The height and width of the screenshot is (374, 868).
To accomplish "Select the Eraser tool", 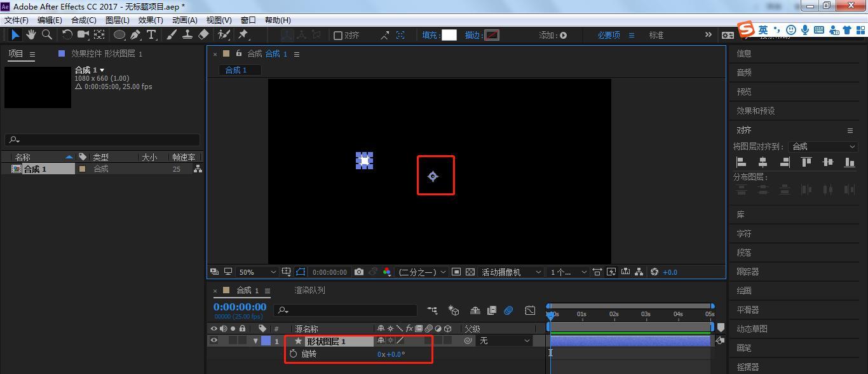I will (203, 35).
